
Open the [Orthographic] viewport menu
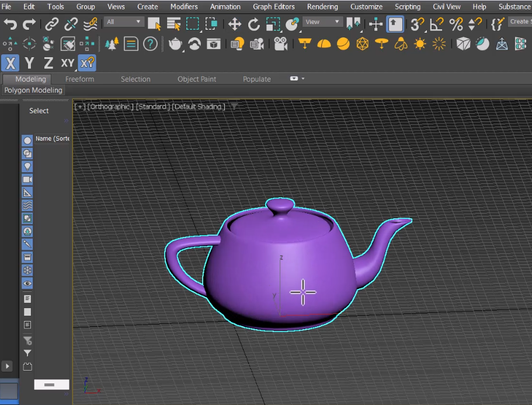(110, 107)
